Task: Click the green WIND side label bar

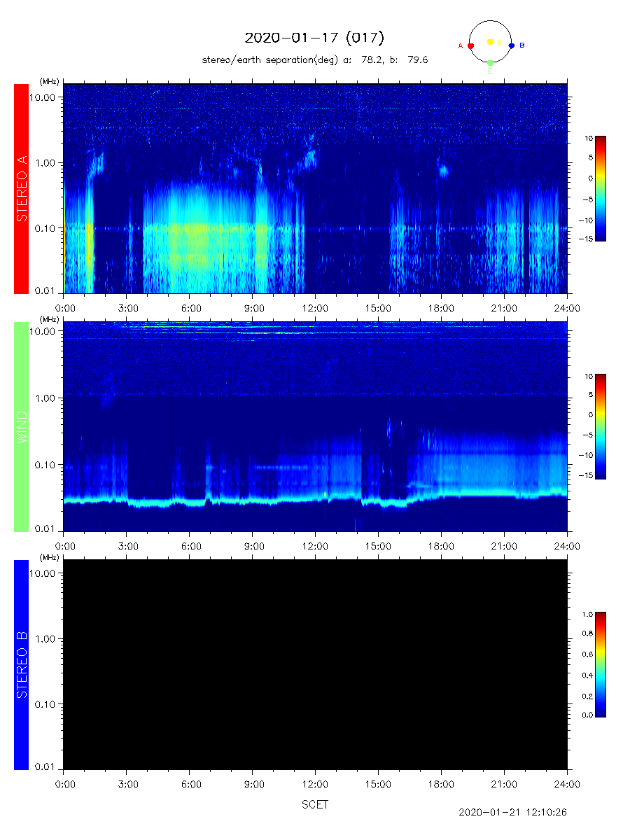Action: click(x=21, y=426)
